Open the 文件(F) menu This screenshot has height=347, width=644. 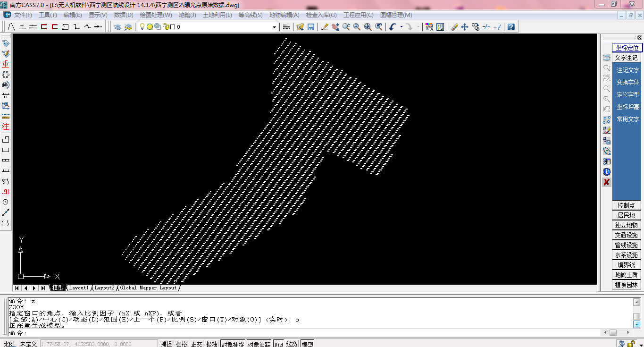click(23, 15)
